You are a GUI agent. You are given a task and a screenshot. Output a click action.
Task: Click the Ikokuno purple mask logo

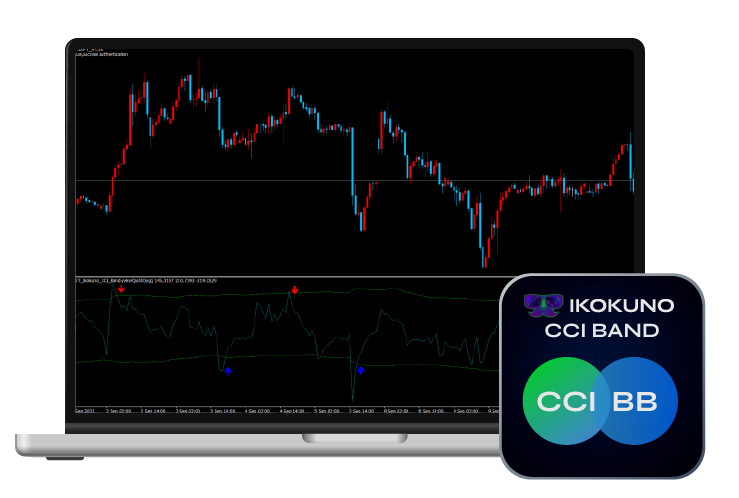tap(543, 305)
